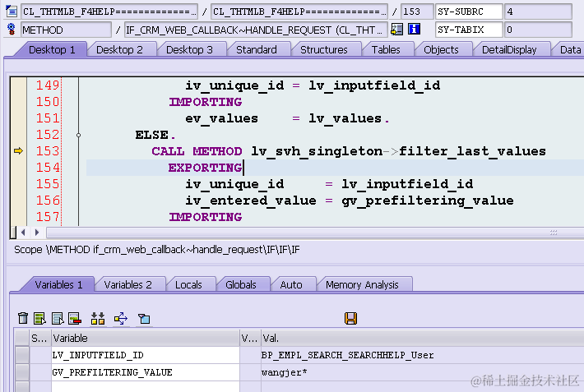Click the empty variable input cell in third row
584x392 pixels.
click(x=146, y=386)
